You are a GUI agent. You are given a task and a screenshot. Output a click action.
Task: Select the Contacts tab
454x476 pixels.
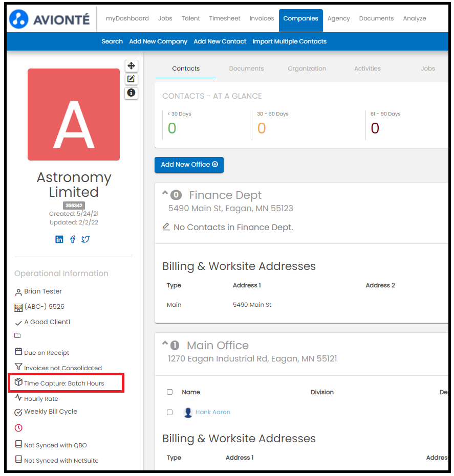click(186, 69)
